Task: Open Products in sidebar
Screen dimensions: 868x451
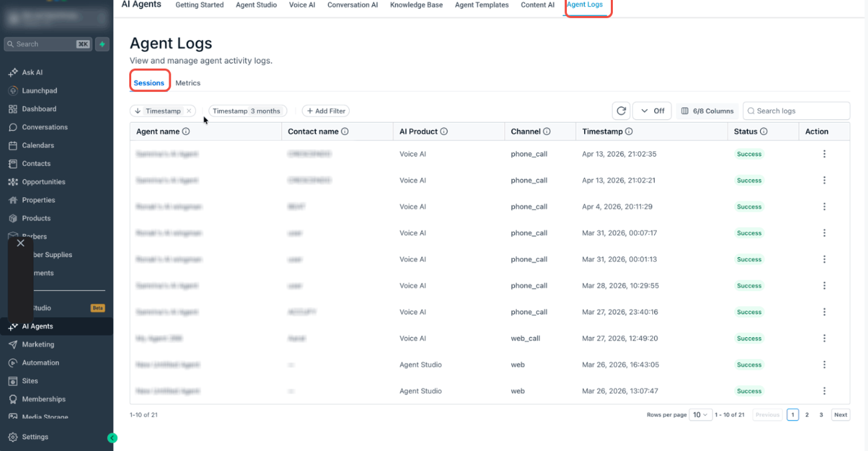Action: 36,218
